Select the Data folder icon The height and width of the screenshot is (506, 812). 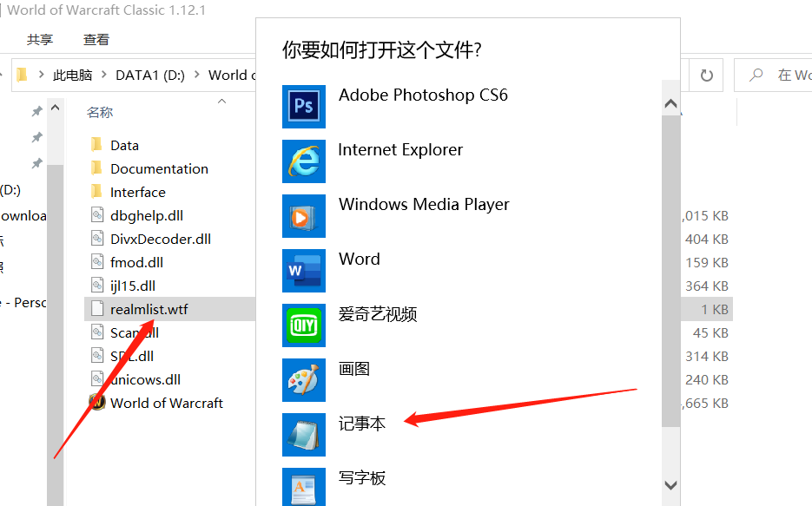pyautogui.click(x=97, y=145)
